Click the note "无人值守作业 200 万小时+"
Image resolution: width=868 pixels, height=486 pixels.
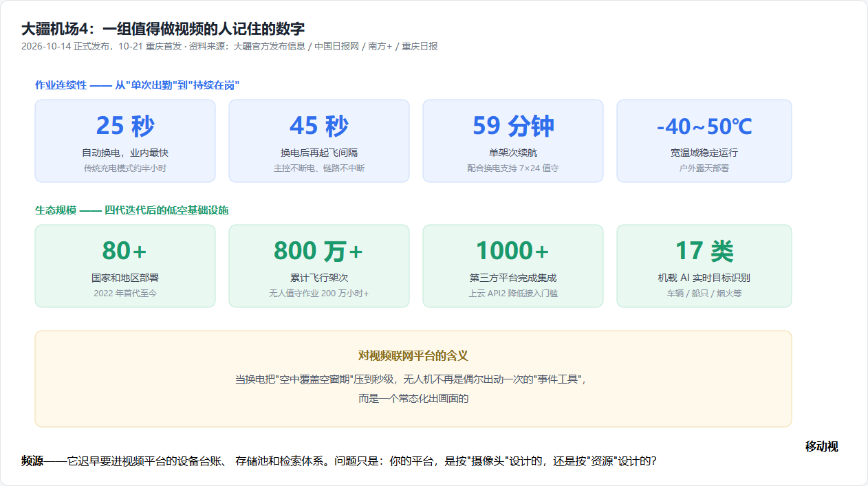point(319,293)
